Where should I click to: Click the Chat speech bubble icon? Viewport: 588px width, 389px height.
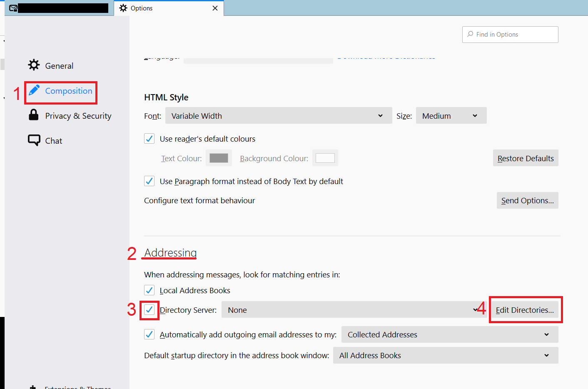34,140
